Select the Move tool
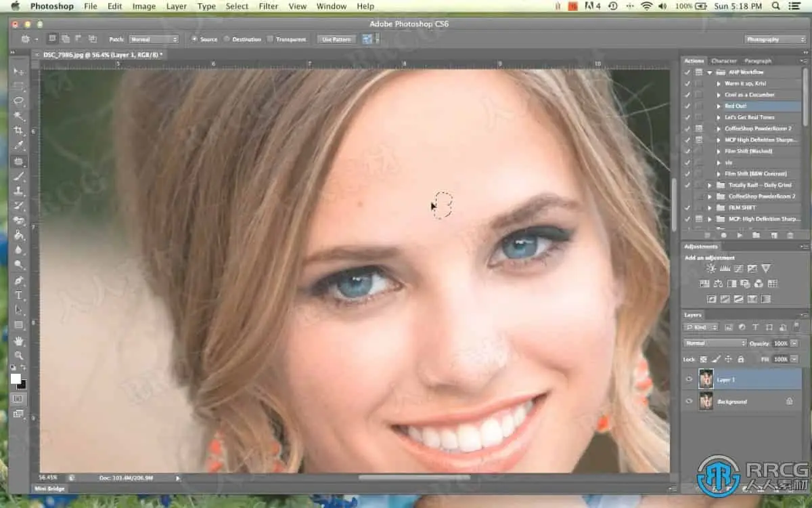Image resolution: width=812 pixels, height=508 pixels. pos(19,71)
